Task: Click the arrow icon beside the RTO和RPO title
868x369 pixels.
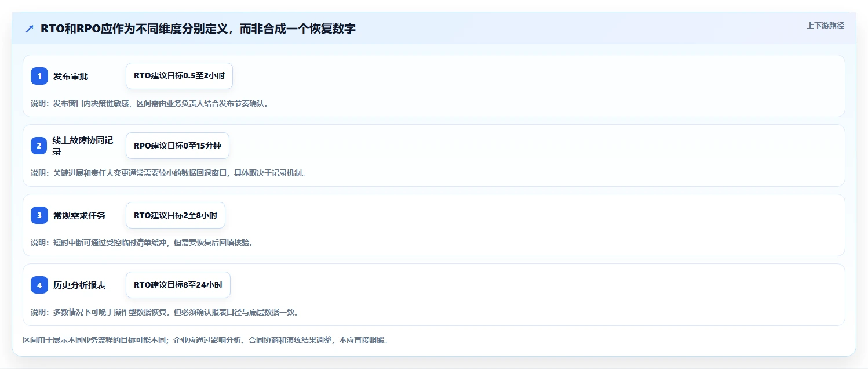Action: coord(30,29)
